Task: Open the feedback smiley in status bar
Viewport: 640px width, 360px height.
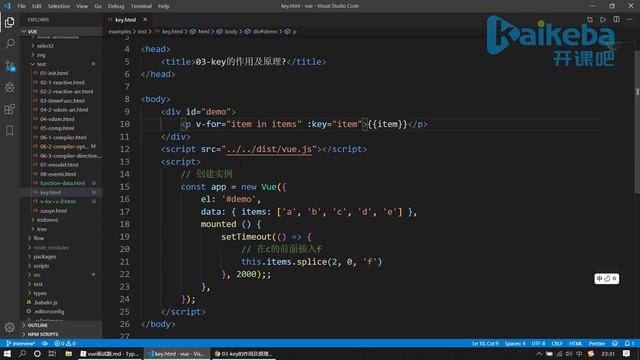Action: point(615,343)
